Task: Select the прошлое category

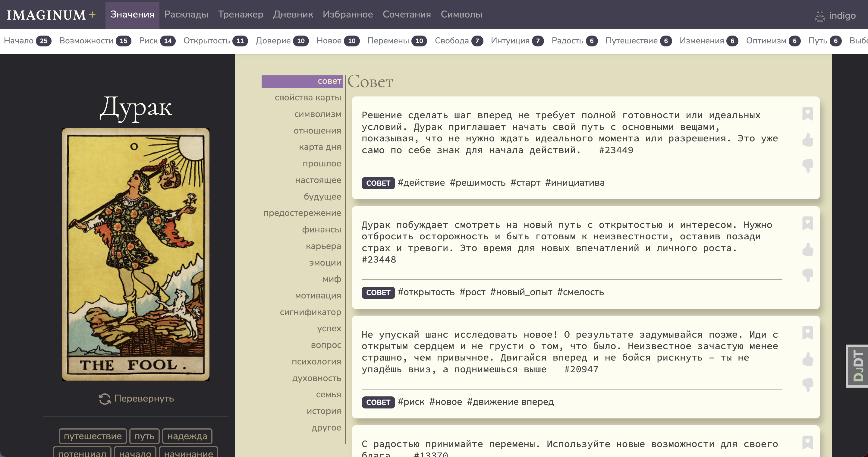Action: click(322, 164)
